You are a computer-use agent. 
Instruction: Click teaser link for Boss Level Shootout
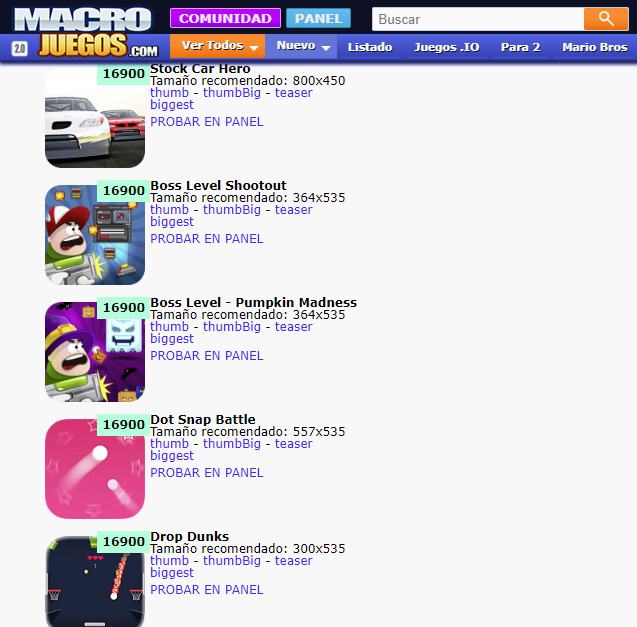click(294, 210)
